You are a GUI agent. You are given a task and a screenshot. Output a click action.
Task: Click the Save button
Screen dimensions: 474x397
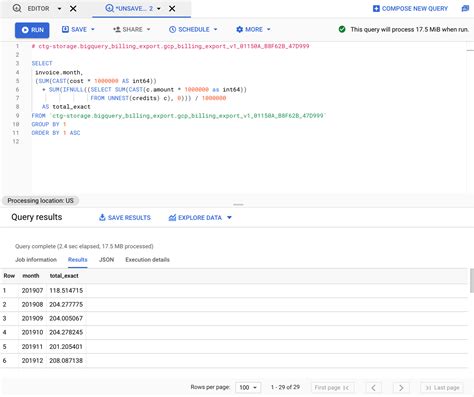point(74,30)
